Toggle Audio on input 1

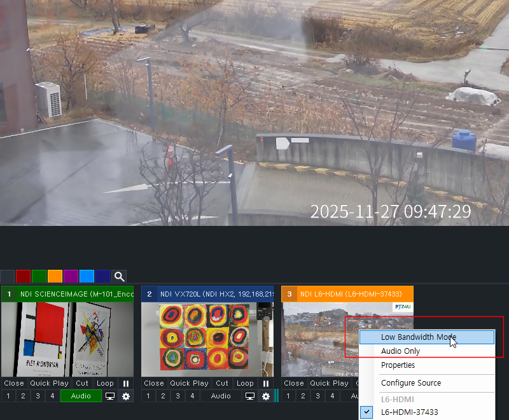81,396
